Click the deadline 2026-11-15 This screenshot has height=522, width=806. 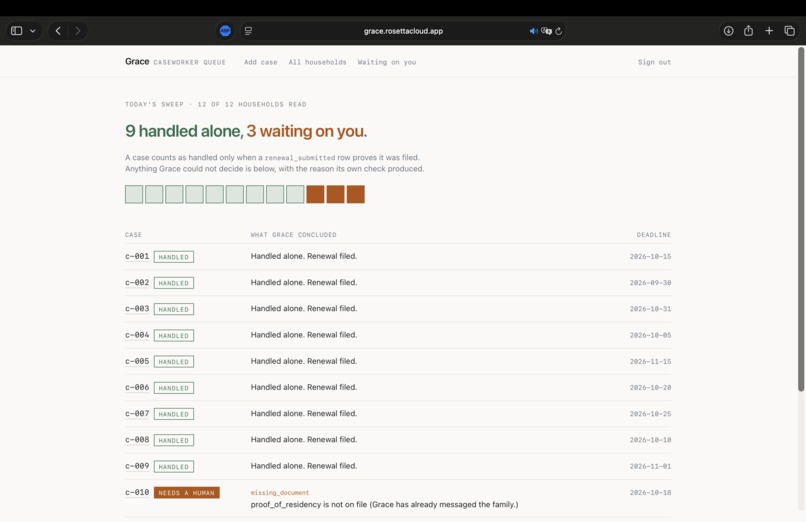pyautogui.click(x=650, y=362)
